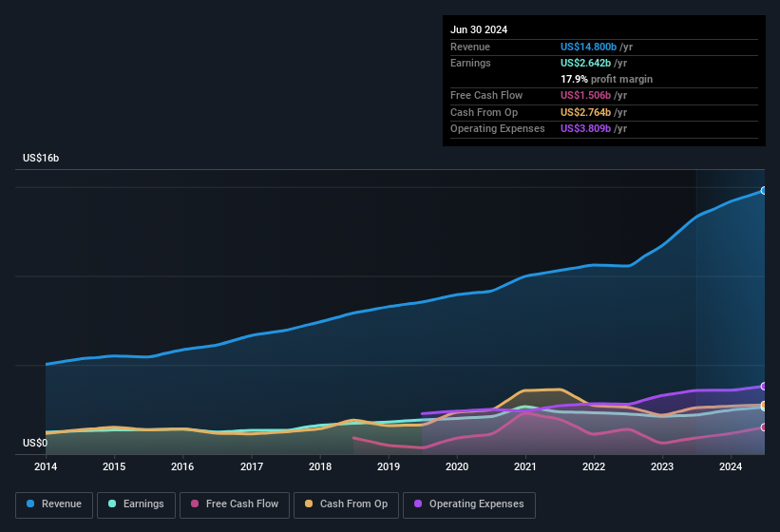Toggle the Revenue legend series
The height and width of the screenshot is (532, 780).
coord(54,504)
